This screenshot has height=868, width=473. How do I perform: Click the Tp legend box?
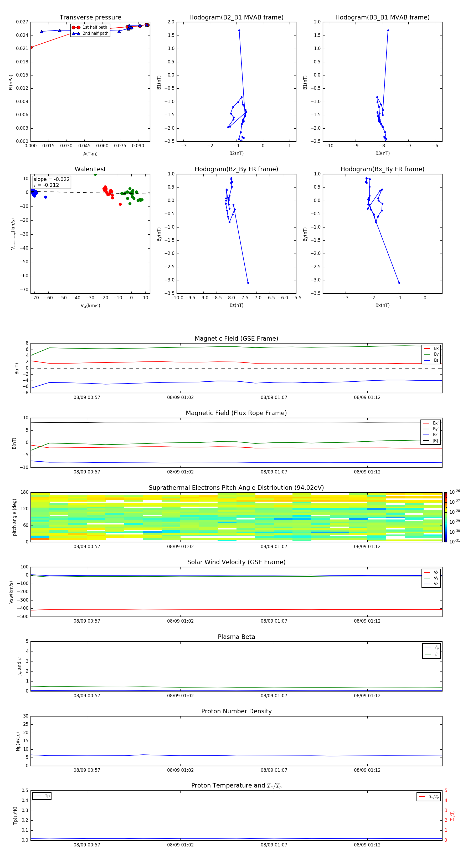pyautogui.click(x=42, y=796)
